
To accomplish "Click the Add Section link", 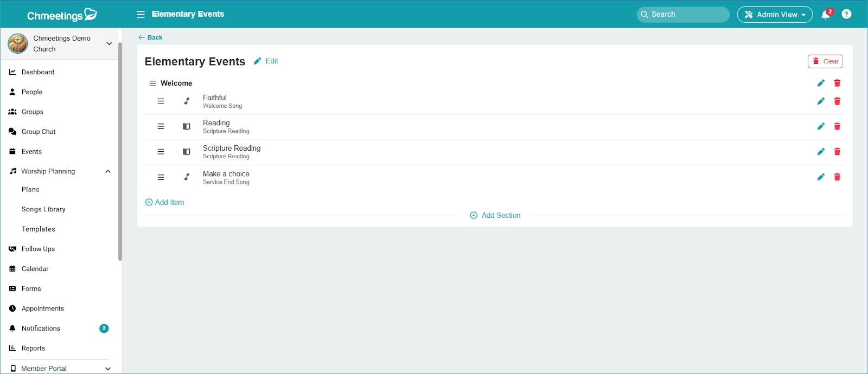I will pyautogui.click(x=495, y=215).
